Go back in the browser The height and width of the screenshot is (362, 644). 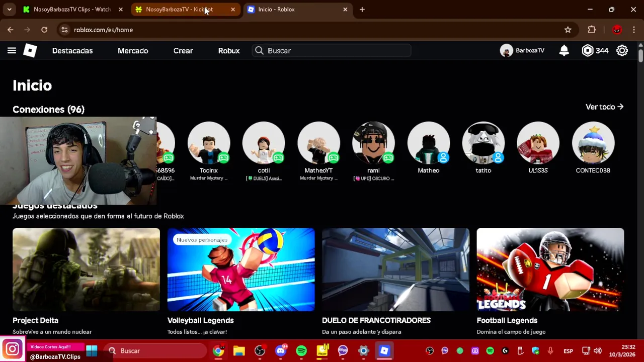11,30
